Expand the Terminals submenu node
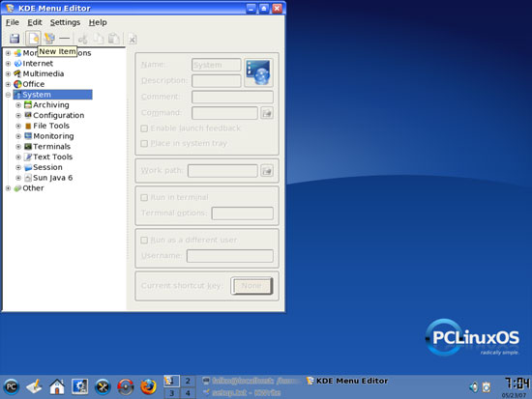Image resolution: width=532 pixels, height=399 pixels. pos(18,147)
